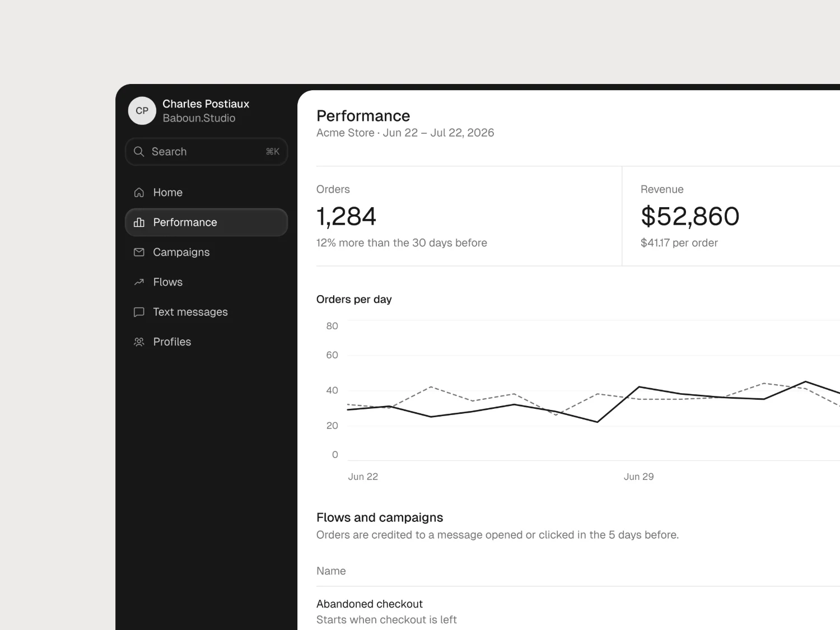Screen dimensions: 840x630
Task: Click the ⌘K shortcut hint
Action: tap(273, 152)
